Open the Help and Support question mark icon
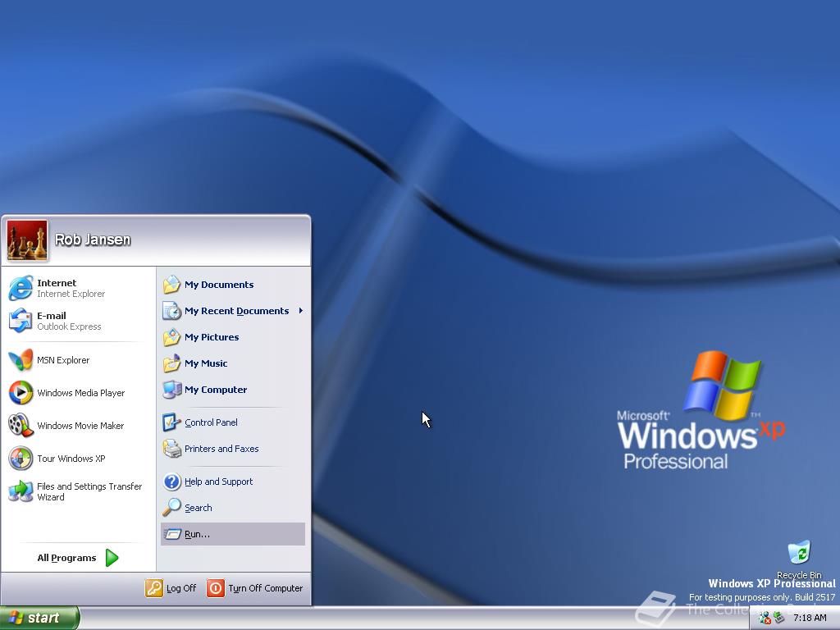The image size is (840, 630). (x=171, y=482)
